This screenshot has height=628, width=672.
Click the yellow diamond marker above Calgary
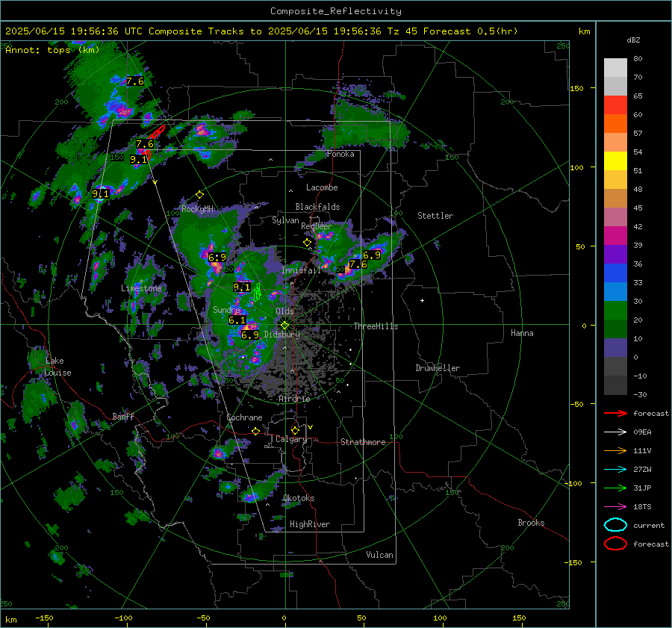tap(295, 430)
